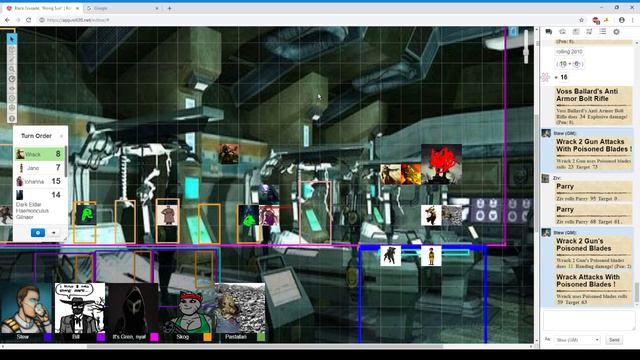Select Iohanna entry in Turn Order
The width and height of the screenshot is (640, 360).
[39, 181]
